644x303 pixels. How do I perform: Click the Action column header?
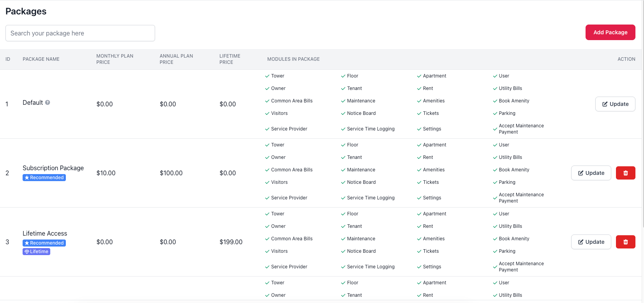point(626,59)
